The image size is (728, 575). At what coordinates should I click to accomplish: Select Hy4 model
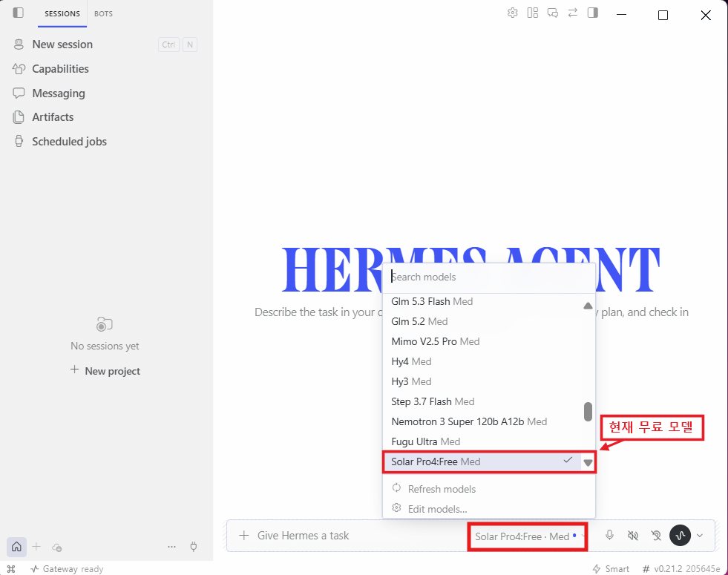tap(483, 361)
